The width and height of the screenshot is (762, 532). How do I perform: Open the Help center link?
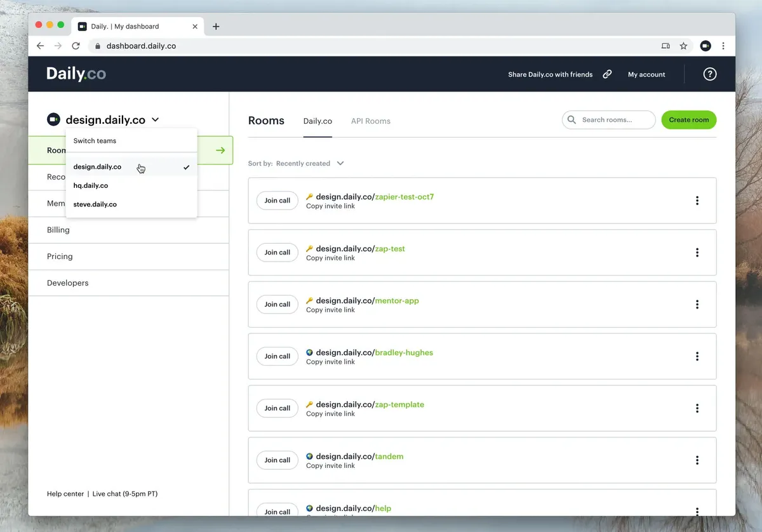click(x=65, y=494)
